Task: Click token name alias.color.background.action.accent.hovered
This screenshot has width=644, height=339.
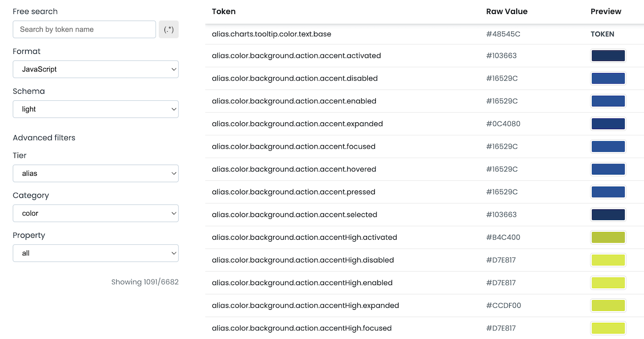Action: [x=294, y=169]
